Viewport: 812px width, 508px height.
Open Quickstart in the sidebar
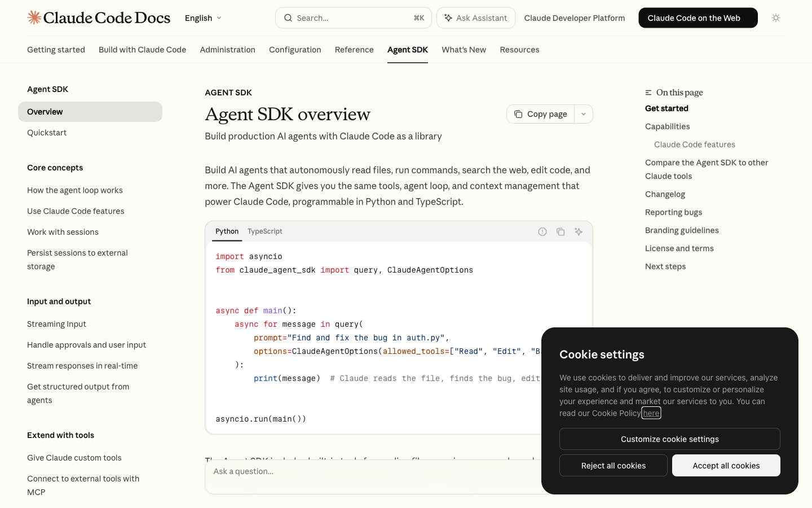click(47, 133)
